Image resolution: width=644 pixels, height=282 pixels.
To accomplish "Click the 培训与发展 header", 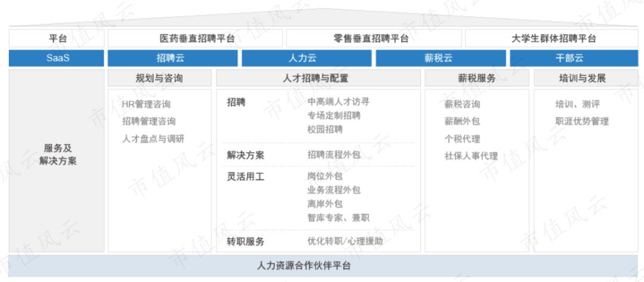I will pyautogui.click(x=586, y=78).
